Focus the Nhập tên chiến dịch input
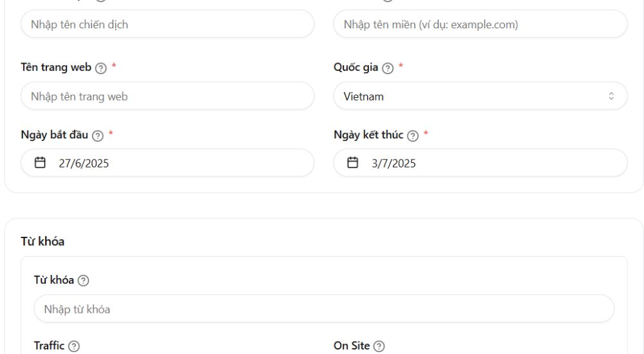The width and height of the screenshot is (644, 354). tap(167, 24)
